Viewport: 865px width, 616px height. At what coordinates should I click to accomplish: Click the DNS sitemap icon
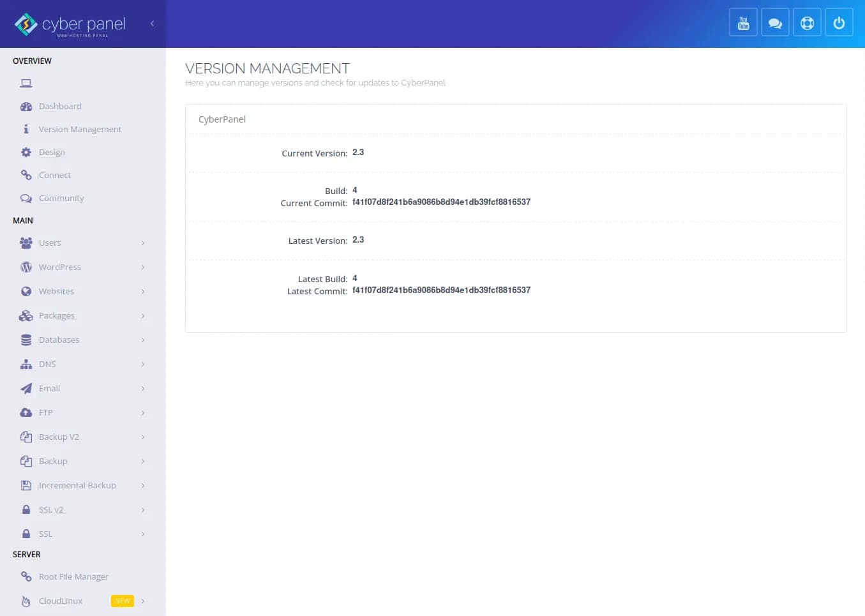[x=26, y=364]
